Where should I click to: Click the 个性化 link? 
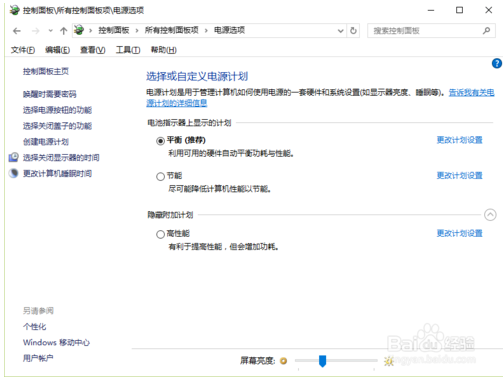[x=34, y=327]
